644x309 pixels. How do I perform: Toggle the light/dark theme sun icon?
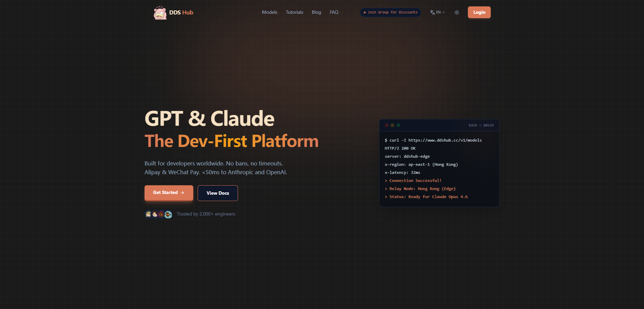click(x=457, y=12)
